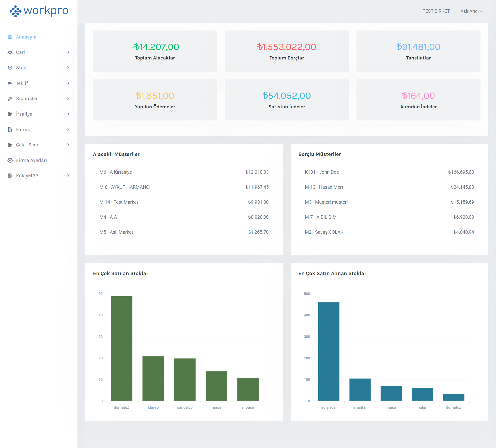Expand the Çek - Senet chevron
Screen dimensions: 496x448
click(x=68, y=145)
